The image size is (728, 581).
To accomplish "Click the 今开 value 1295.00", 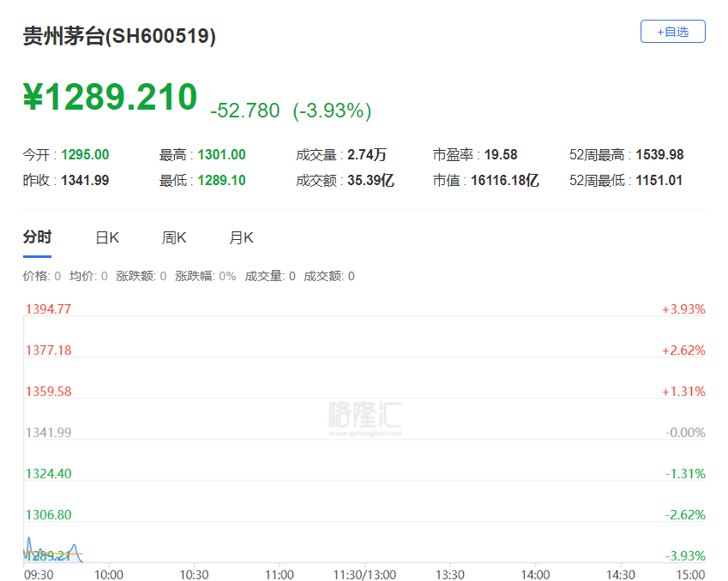I will (85, 154).
